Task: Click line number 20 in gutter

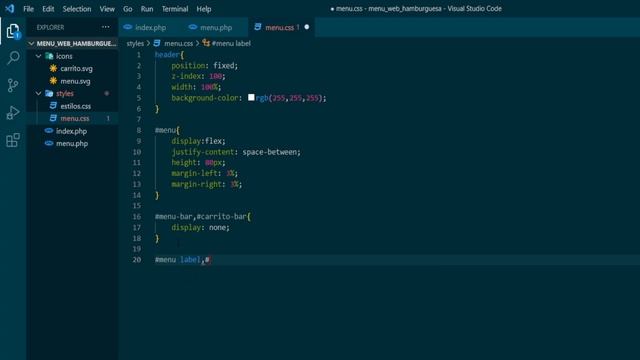Action: pos(137,260)
